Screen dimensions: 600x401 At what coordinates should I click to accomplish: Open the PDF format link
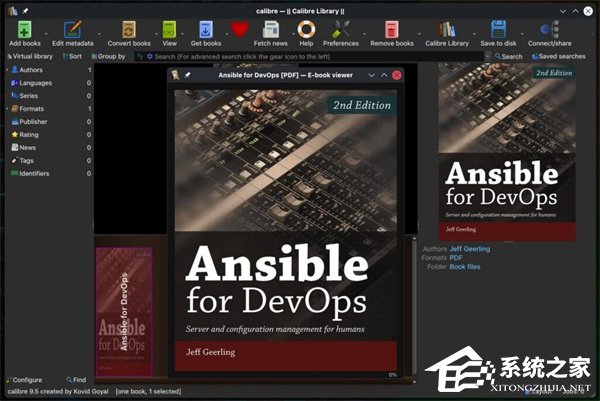(x=456, y=258)
